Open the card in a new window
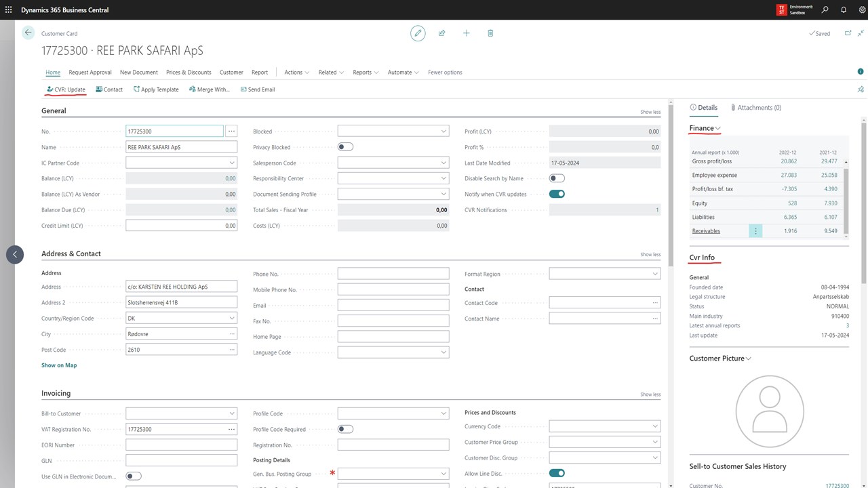 point(848,33)
